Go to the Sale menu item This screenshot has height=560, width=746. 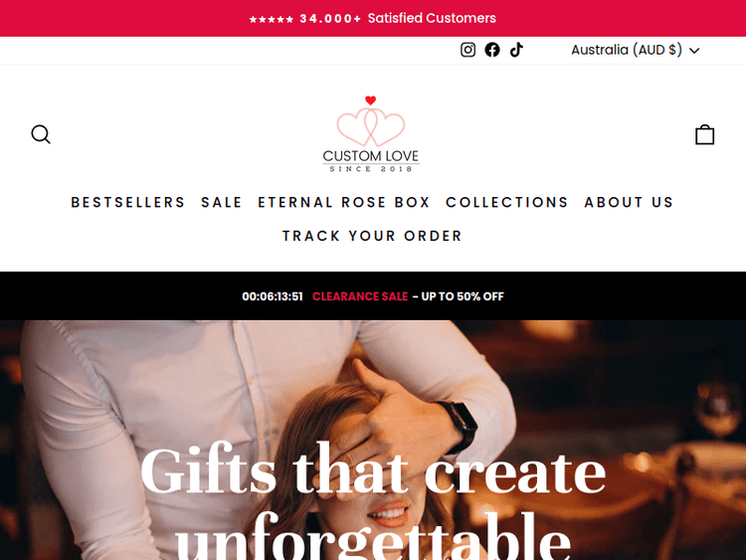pyautogui.click(x=222, y=202)
